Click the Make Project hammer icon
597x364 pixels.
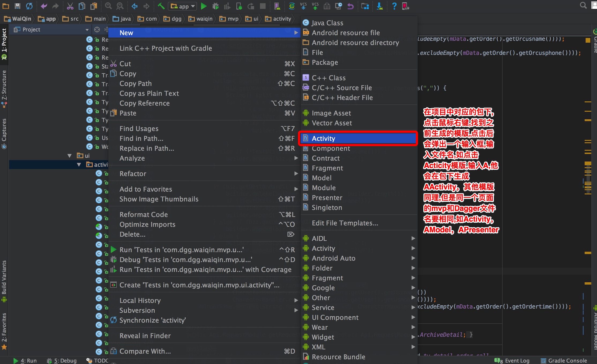[x=161, y=6]
